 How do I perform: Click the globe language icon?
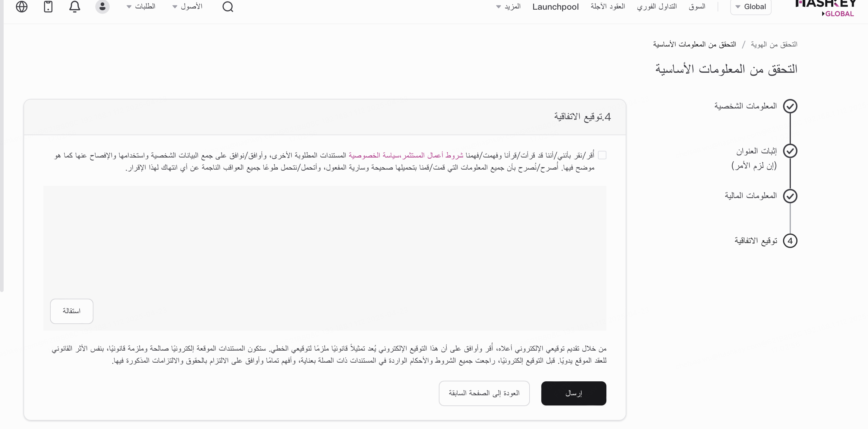click(x=22, y=6)
